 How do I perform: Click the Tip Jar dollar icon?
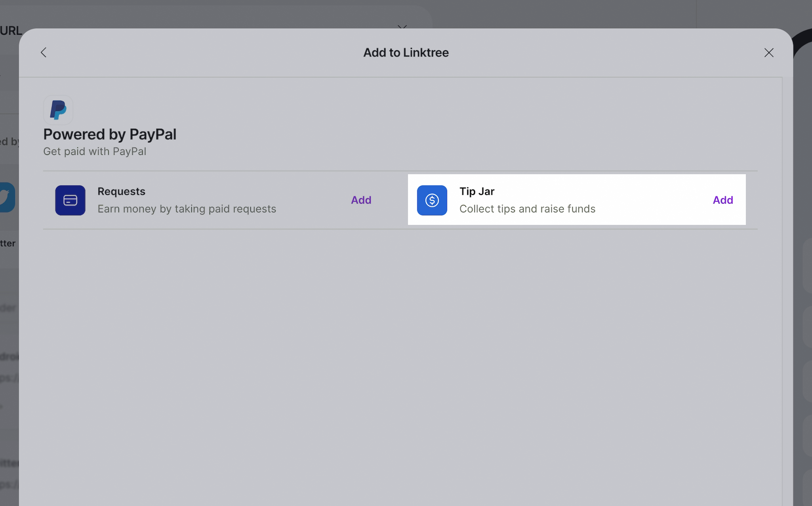click(x=432, y=200)
